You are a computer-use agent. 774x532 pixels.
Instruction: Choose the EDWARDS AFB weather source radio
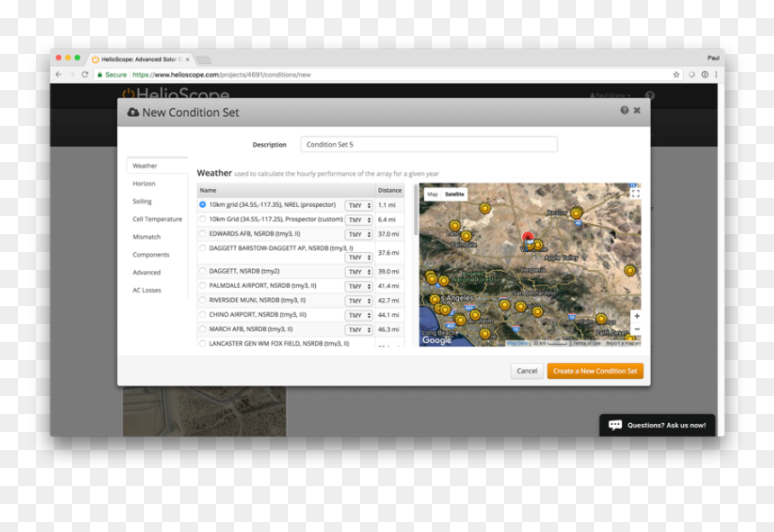click(x=202, y=233)
